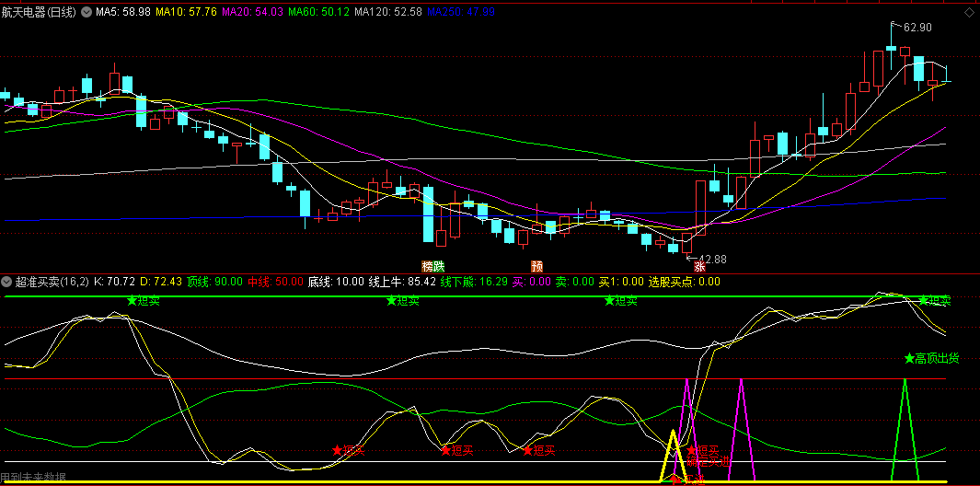
Task: Click the green spike below 高顶出货
Action: tap(905, 431)
